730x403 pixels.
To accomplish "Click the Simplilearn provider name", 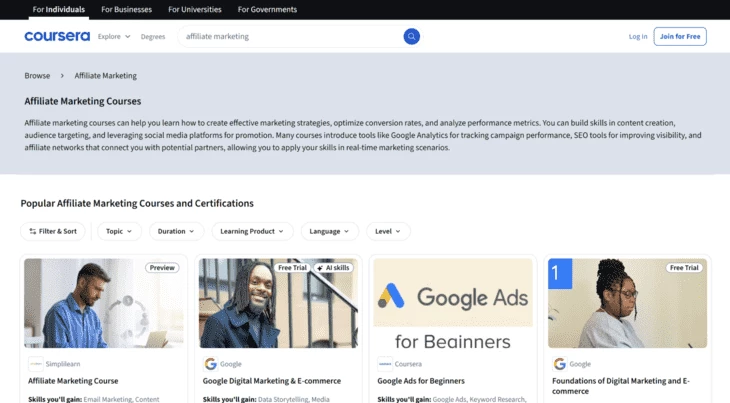I will [63, 364].
